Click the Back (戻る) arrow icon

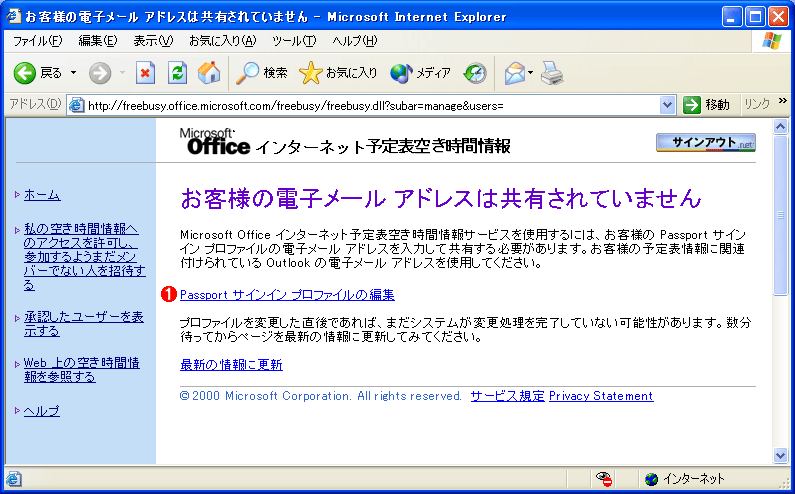24,74
